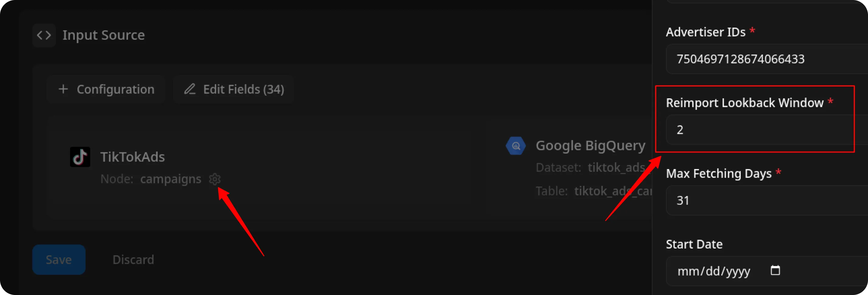Click the Start Date mm/dd/yyyy field
The width and height of the screenshot is (868, 295).
click(x=714, y=271)
